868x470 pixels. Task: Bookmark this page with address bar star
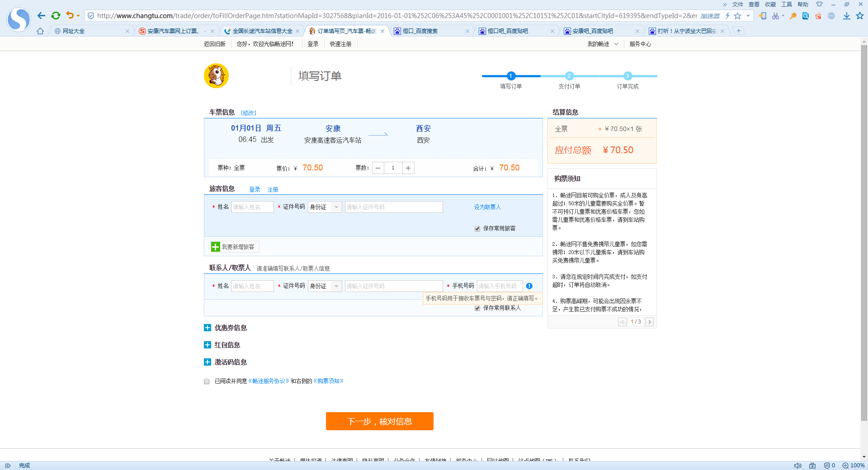pos(738,16)
